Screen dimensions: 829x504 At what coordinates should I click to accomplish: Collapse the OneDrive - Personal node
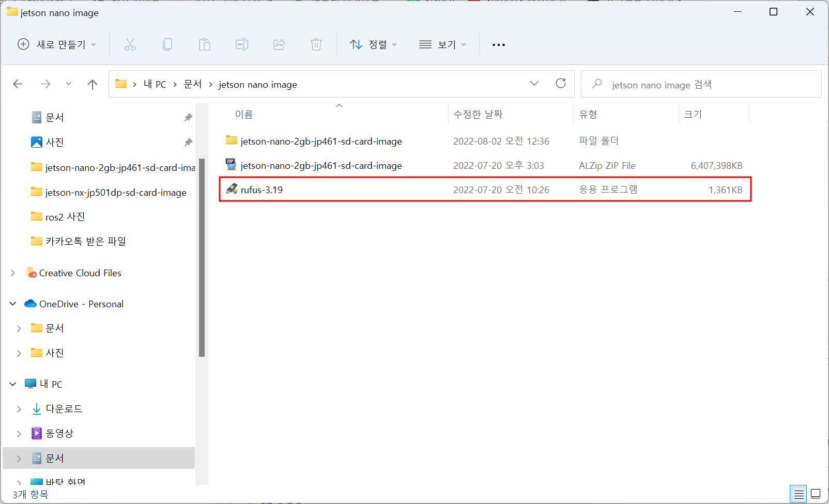13,304
